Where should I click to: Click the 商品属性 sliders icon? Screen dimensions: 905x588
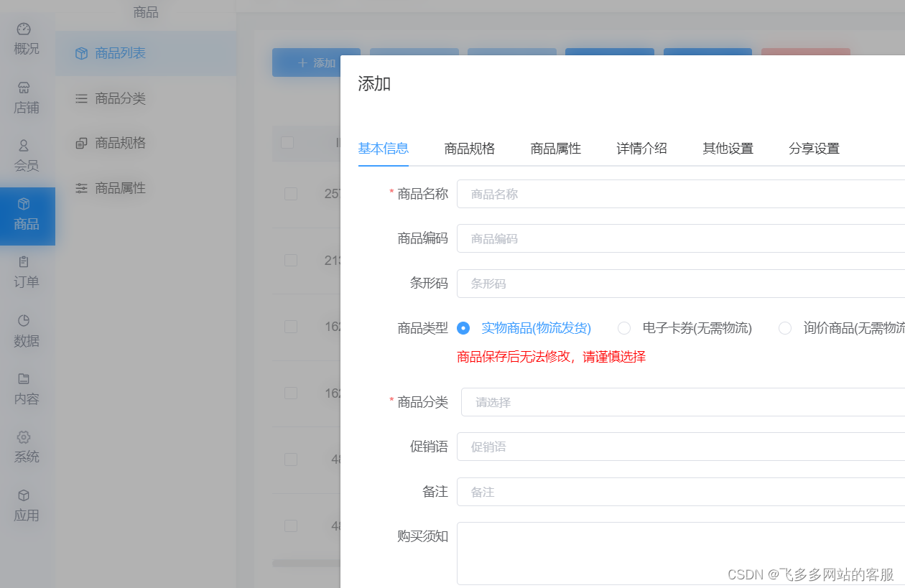[81, 188]
